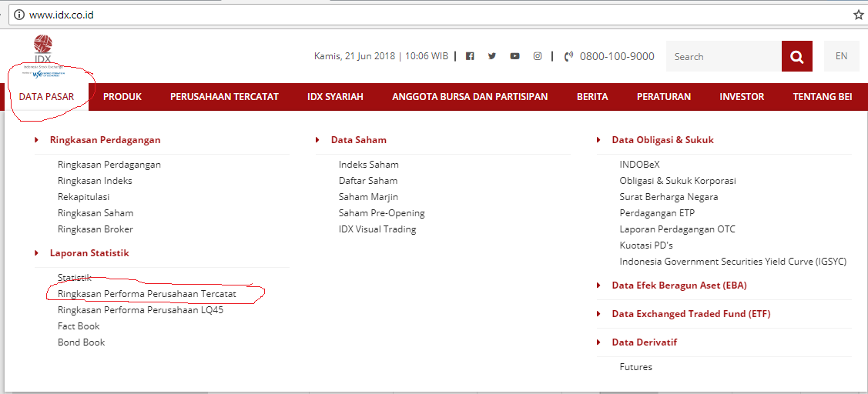Expand Ringkasan Perdagangan section heading
This screenshot has width=868, height=394.
point(106,140)
